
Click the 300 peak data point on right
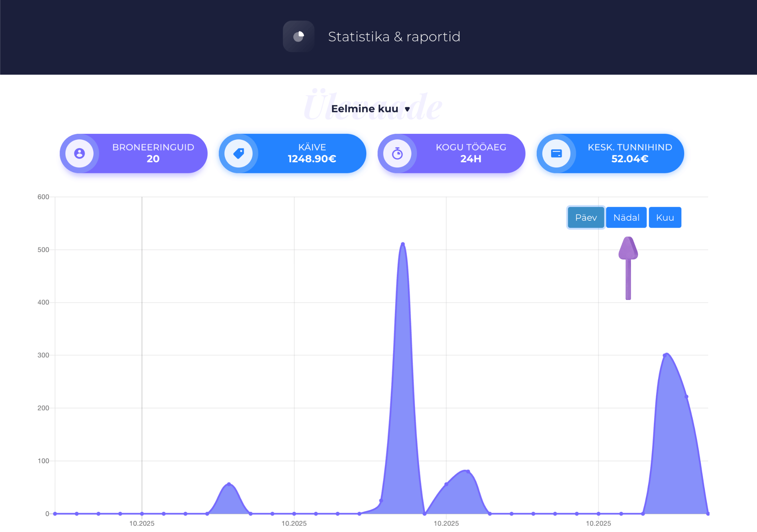click(665, 355)
